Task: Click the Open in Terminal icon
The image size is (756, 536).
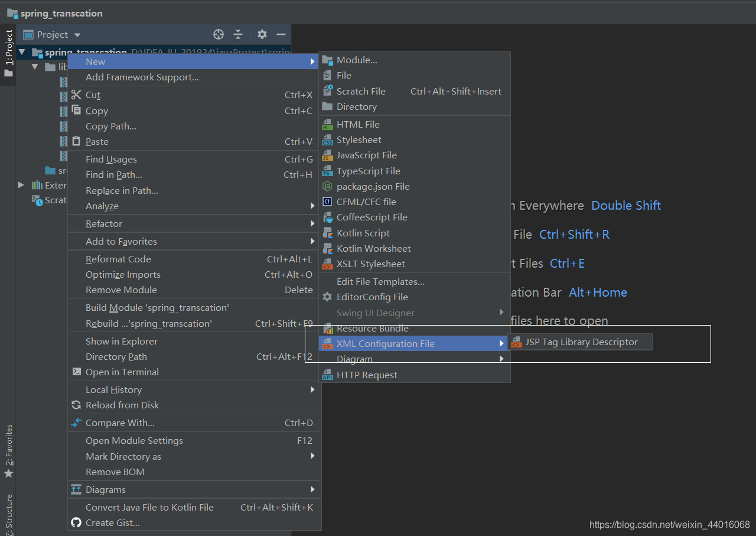Action: (x=76, y=372)
